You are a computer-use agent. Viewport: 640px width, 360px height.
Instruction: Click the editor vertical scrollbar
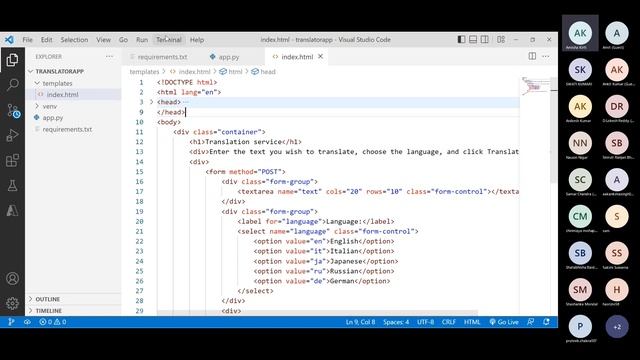pos(553,131)
